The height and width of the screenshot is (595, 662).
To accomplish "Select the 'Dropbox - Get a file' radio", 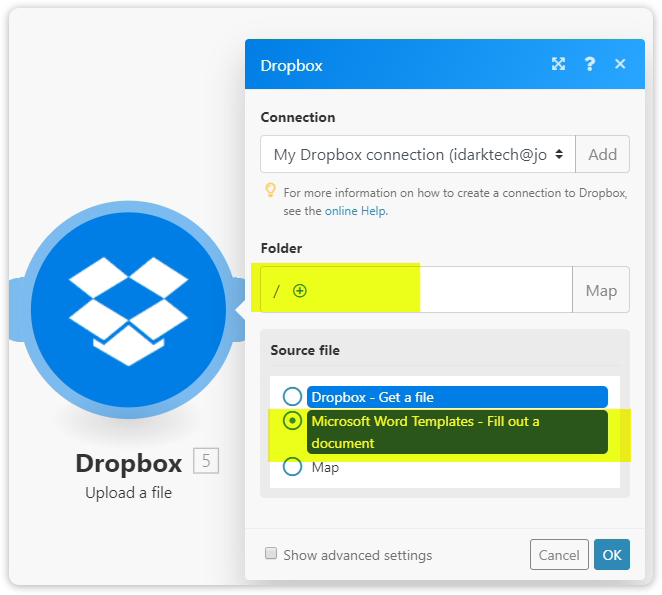I will point(292,397).
